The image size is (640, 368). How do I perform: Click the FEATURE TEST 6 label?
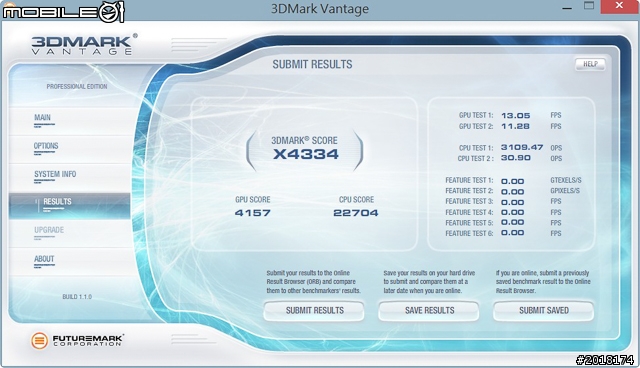click(x=469, y=233)
